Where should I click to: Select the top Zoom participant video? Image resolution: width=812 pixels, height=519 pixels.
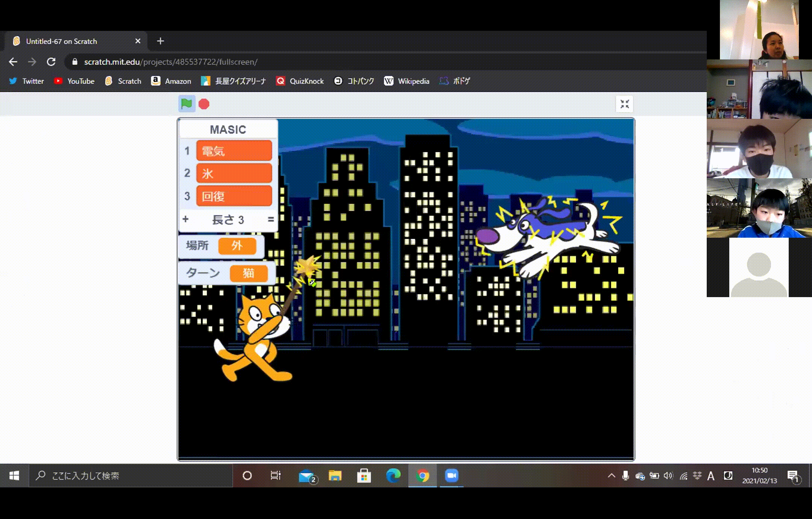[759, 30]
